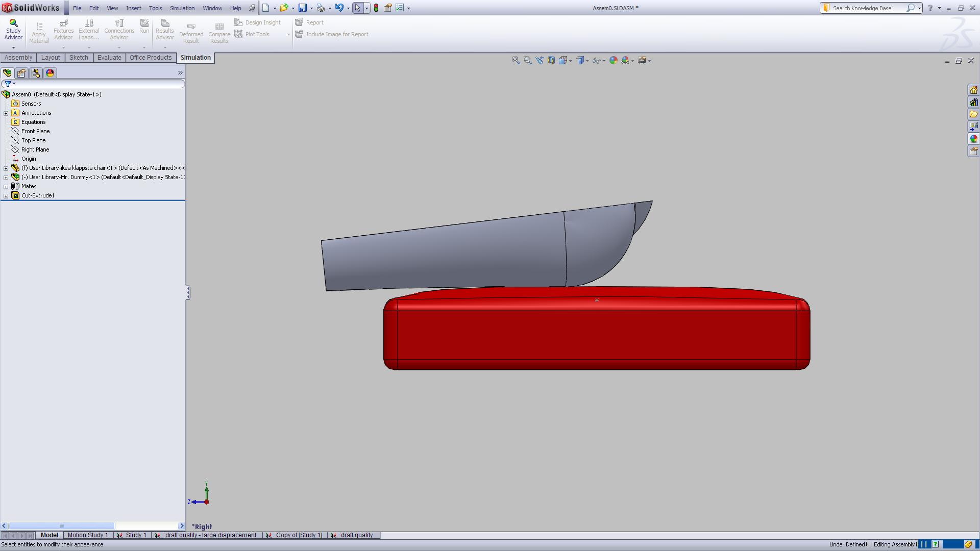Click the Rebuild traffic light icon
The image size is (980, 551).
[x=376, y=8]
